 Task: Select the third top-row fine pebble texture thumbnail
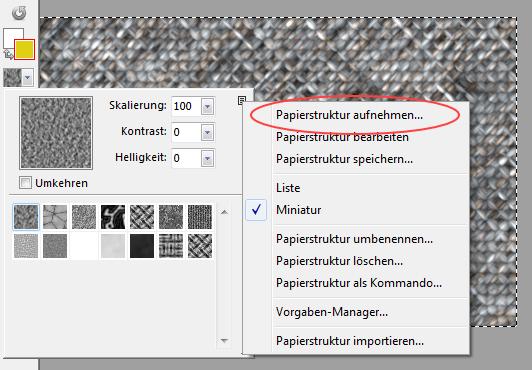[84, 217]
